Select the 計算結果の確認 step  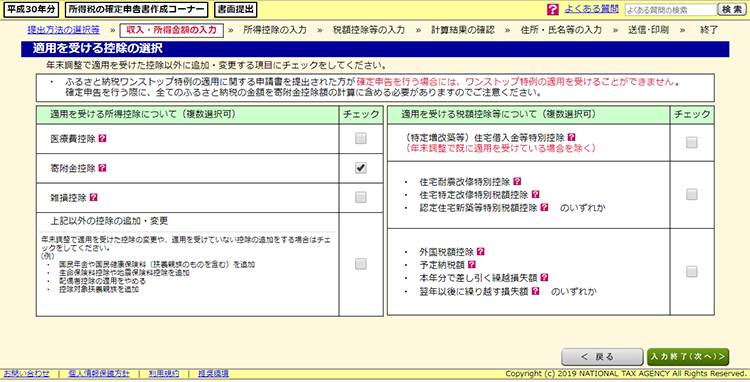click(x=463, y=30)
